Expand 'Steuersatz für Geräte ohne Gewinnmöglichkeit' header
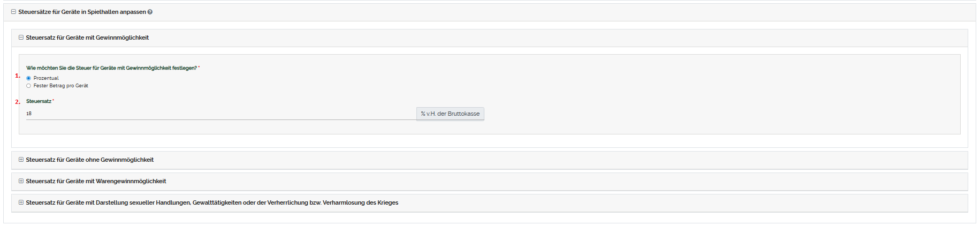This screenshot has width=980, height=225. coord(90,160)
